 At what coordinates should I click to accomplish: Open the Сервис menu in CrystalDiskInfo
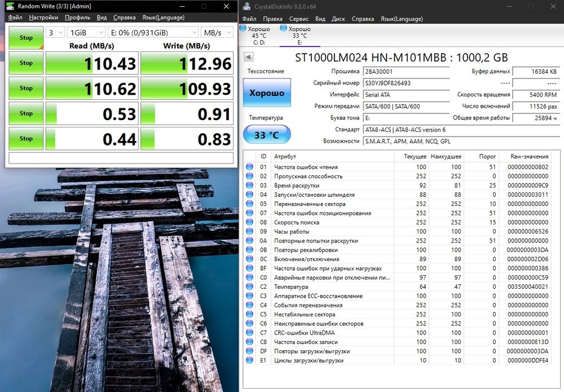[299, 19]
